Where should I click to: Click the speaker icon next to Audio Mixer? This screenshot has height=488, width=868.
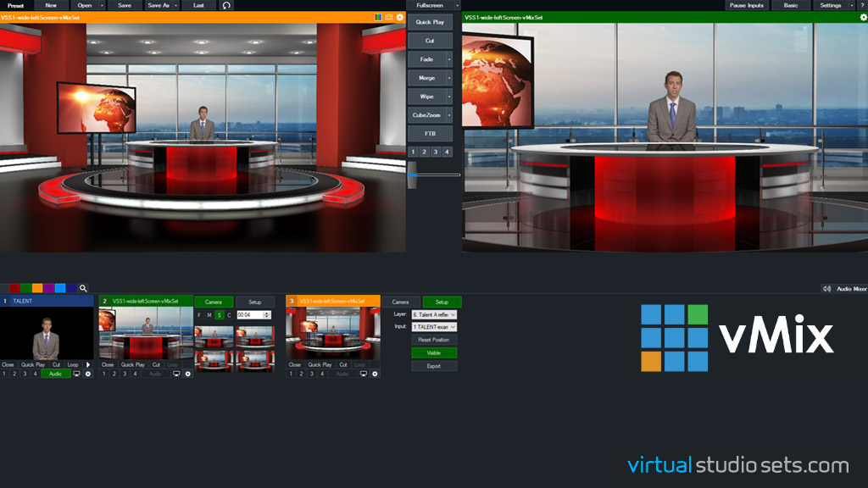pos(826,289)
